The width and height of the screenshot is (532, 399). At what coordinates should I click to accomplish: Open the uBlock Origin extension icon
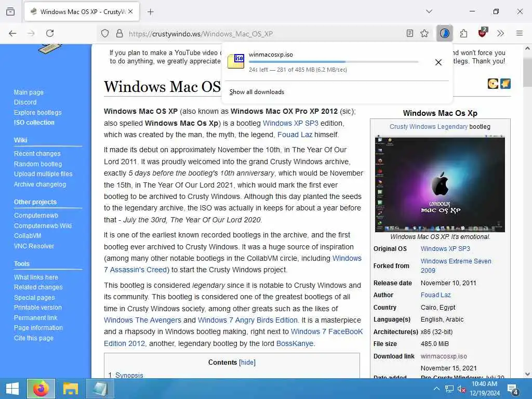pos(483,33)
